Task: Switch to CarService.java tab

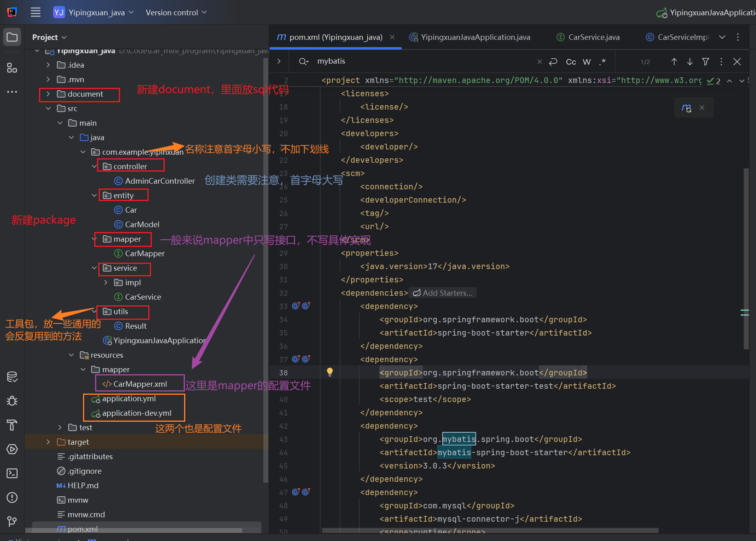Action: (593, 37)
